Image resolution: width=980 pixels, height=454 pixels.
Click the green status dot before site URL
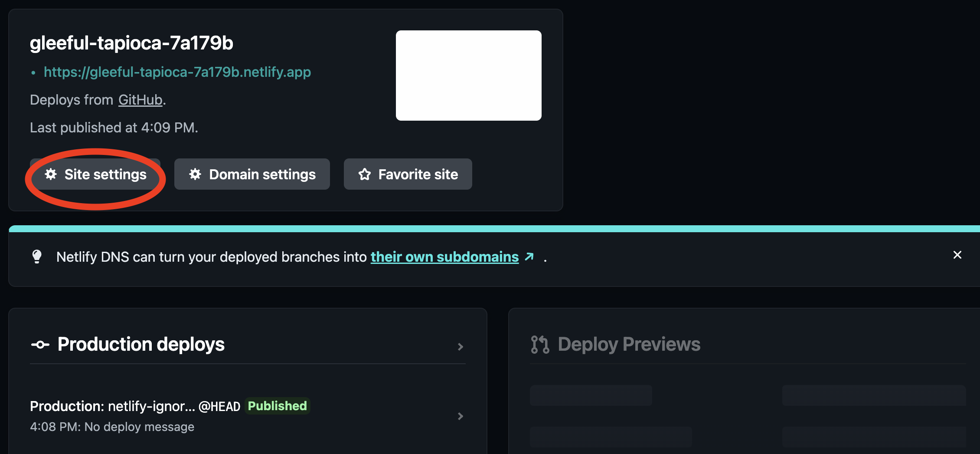[33, 73]
